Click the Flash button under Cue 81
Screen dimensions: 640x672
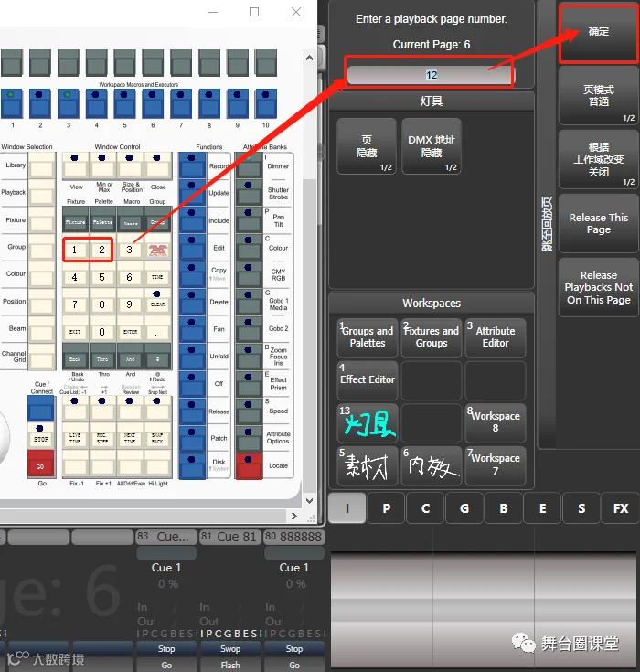230,666
